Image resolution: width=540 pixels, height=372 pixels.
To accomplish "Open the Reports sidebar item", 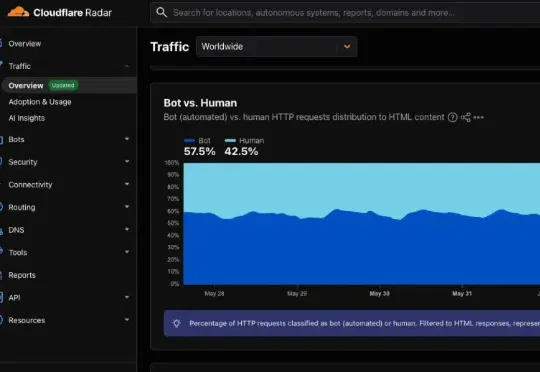I will point(22,275).
